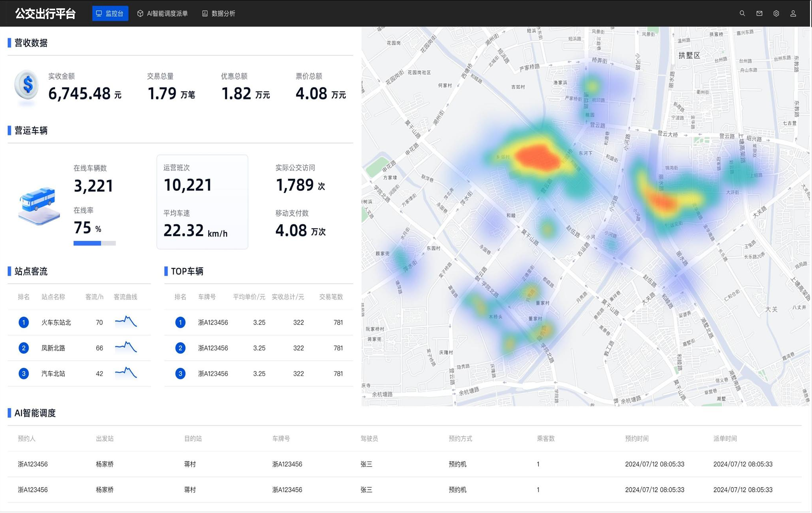Viewport: 812px width, 513px height.
Task: Click 客流/h column header
Action: pos(94,297)
